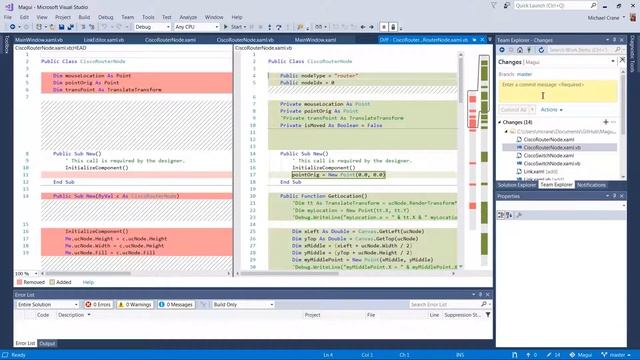Screen dimensions: 640x360
Task: Click the more options ellipsis in Changes
Action: 613,122
